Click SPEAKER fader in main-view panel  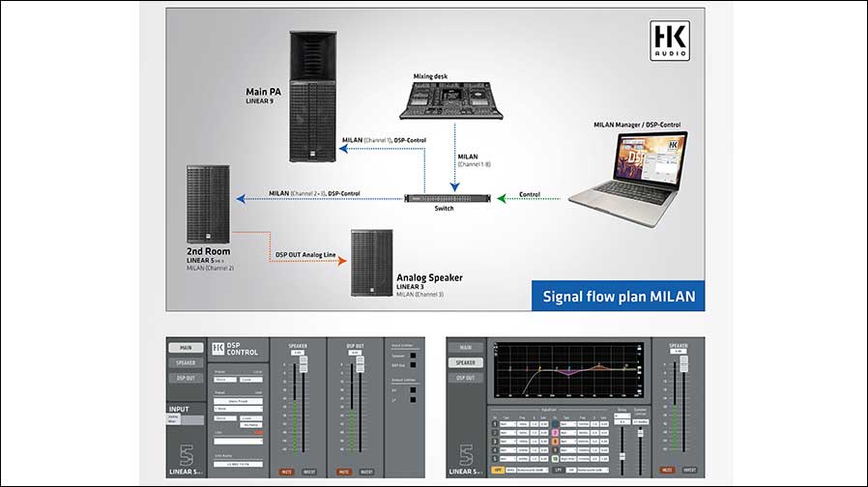(x=304, y=364)
